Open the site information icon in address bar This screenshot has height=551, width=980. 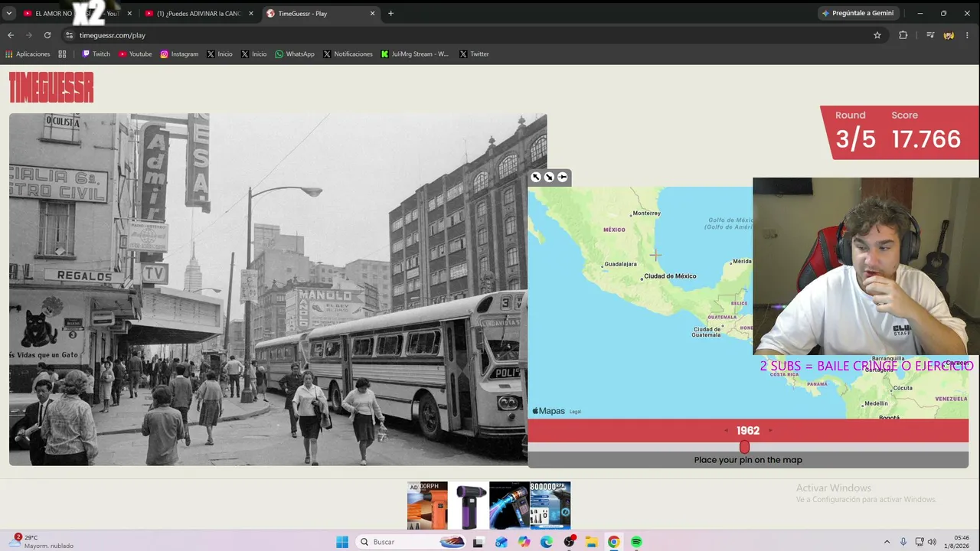pos(69,35)
